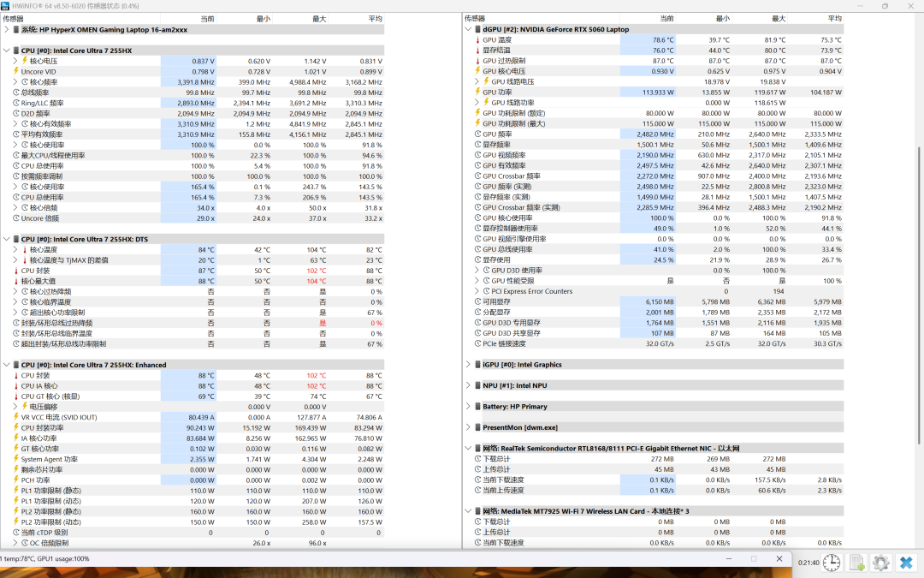Collapse the dGPU [#2]: NVIDIA GeForce RTX 5060 group

point(469,29)
